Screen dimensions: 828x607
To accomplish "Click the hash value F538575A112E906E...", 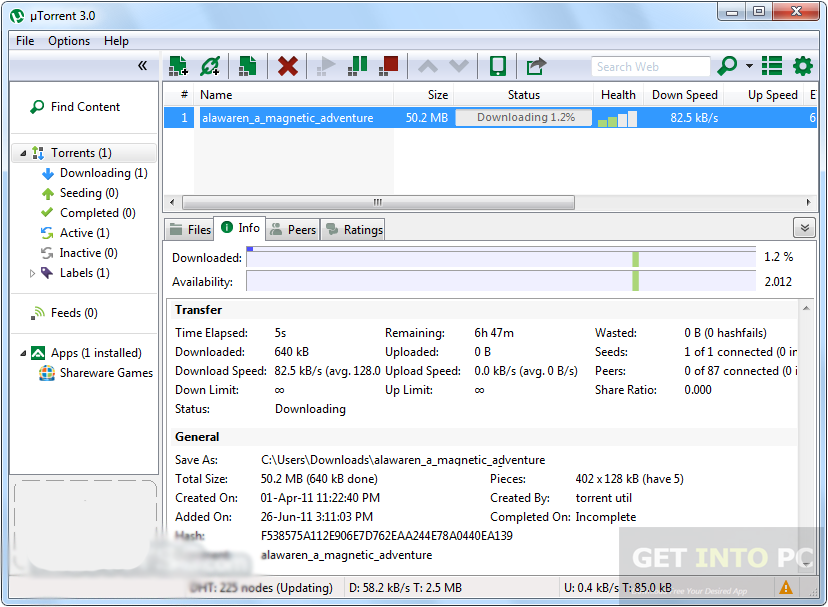I will click(387, 536).
